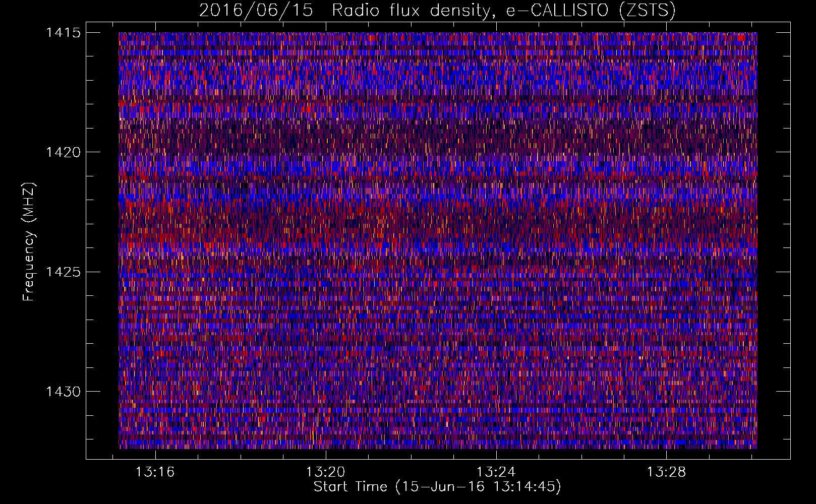Click the 13:28 time tick label
This screenshot has height=504, width=816.
tap(667, 472)
